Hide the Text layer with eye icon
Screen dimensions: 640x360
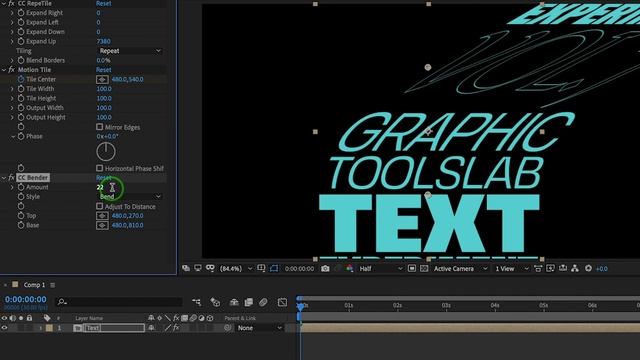click(4, 328)
